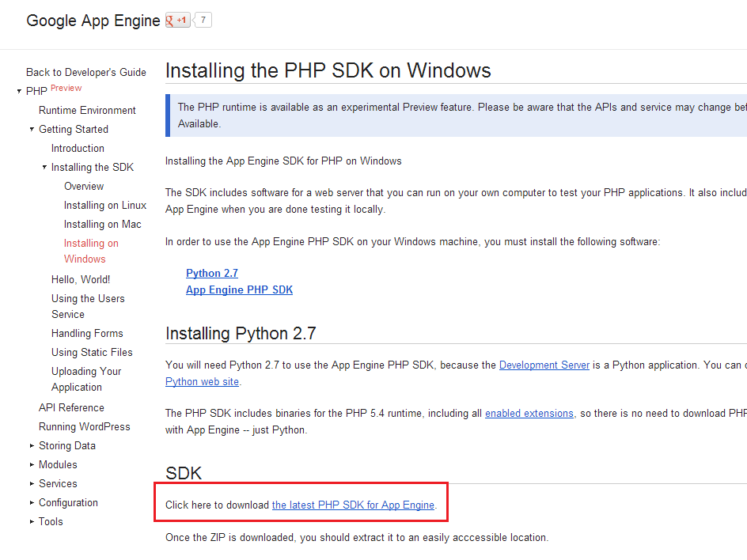Viewport: 747px width, 560px height.
Task: Download the latest PHP SDK for App Engine
Action: click(x=353, y=505)
